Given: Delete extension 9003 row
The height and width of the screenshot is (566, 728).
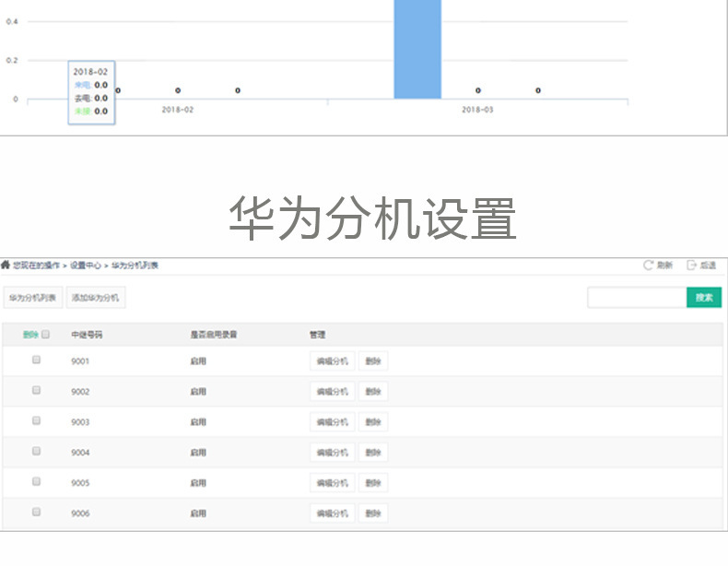Looking at the screenshot, I should point(373,421).
